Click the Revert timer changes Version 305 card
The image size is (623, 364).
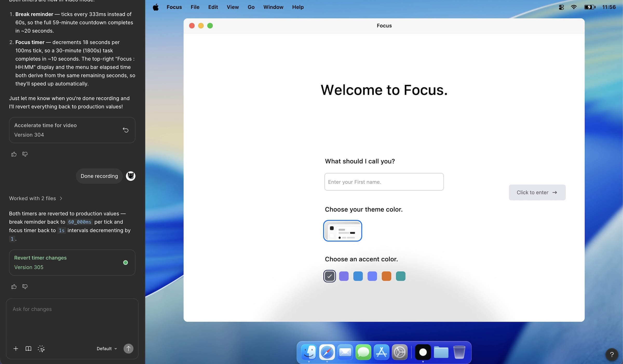72,262
